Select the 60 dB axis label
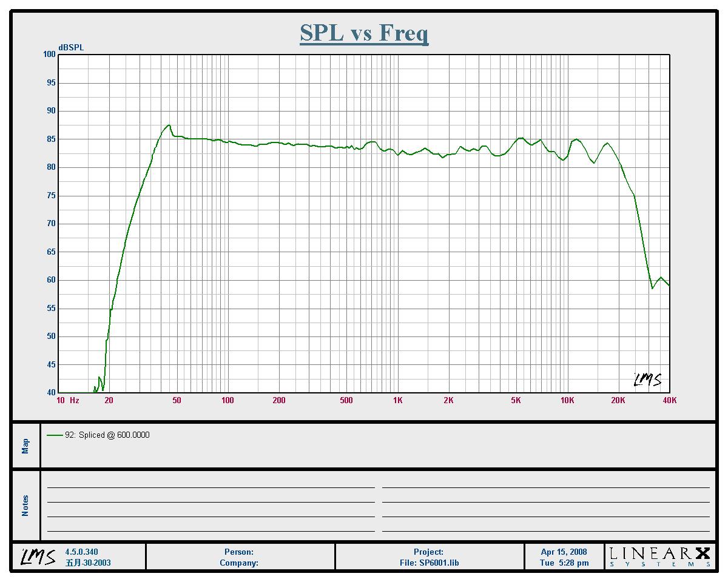The image size is (728, 582). (x=51, y=280)
